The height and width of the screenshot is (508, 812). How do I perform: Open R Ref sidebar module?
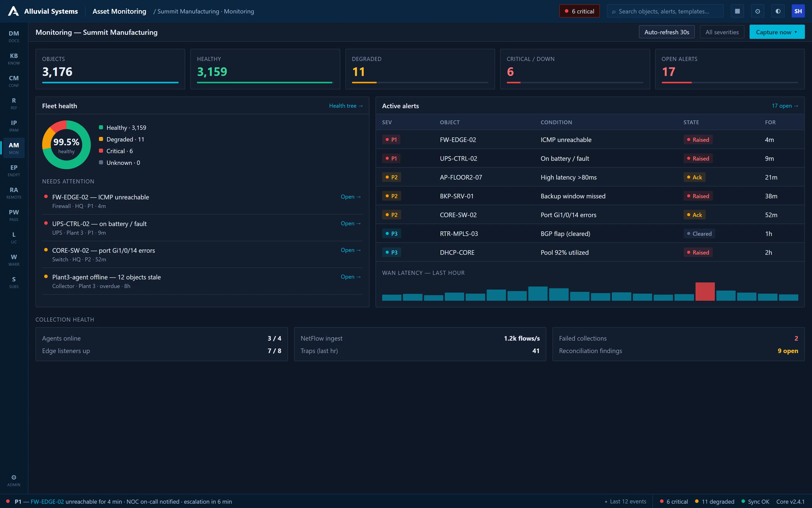14,103
